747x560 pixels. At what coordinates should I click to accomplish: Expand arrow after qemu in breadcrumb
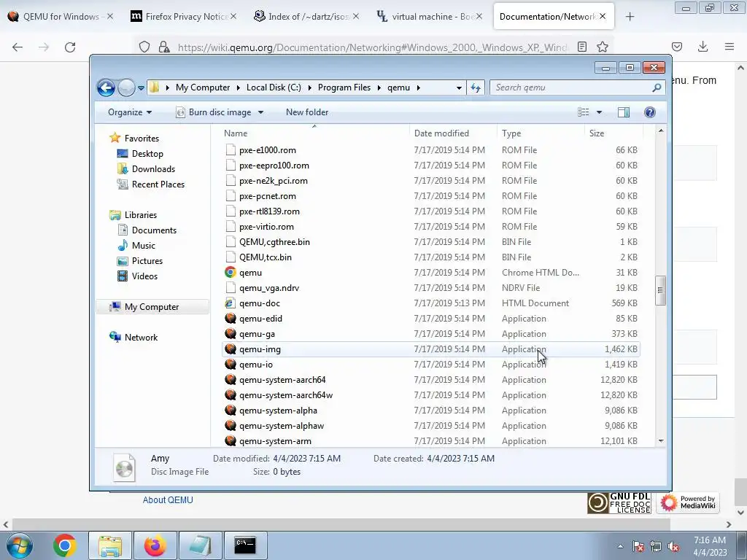tap(418, 87)
